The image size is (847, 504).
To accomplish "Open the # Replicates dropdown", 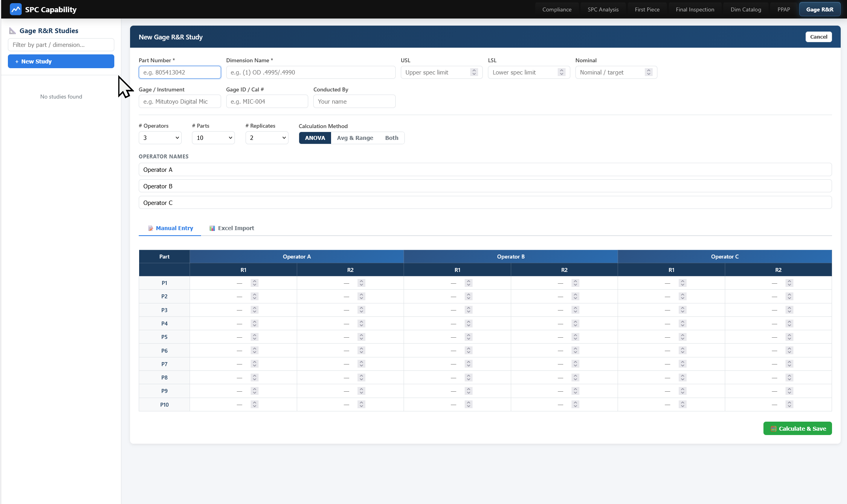I will pyautogui.click(x=267, y=138).
